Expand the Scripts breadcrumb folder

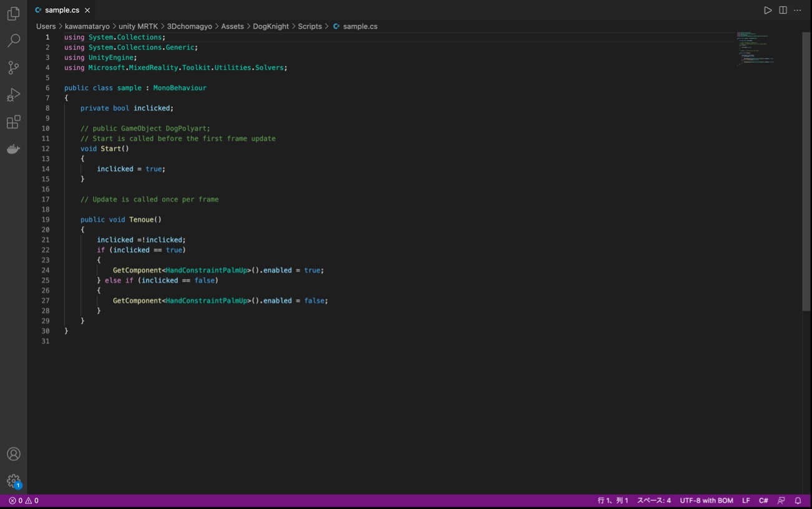point(310,26)
